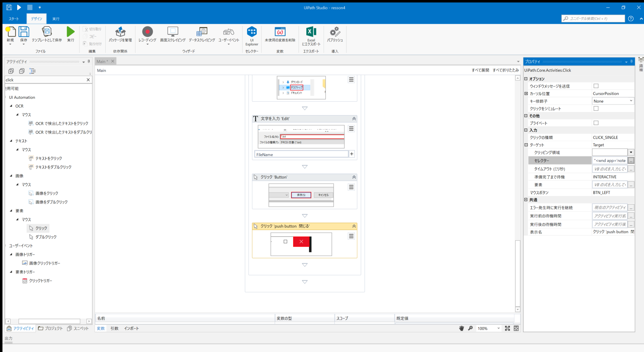Enable the ウィンドウメッセージを送信 checkbox
The image size is (644, 352).
[596, 86]
